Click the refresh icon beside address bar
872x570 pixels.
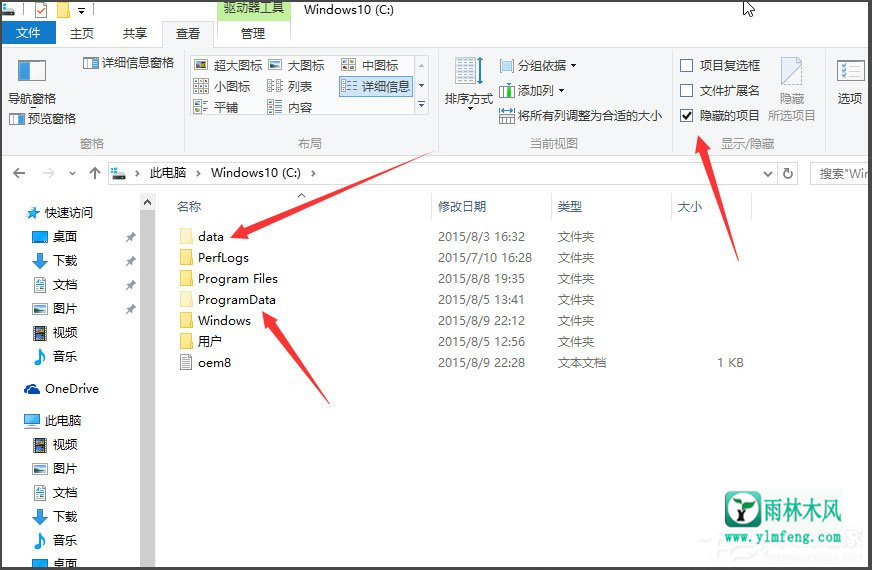pyautogui.click(x=788, y=173)
